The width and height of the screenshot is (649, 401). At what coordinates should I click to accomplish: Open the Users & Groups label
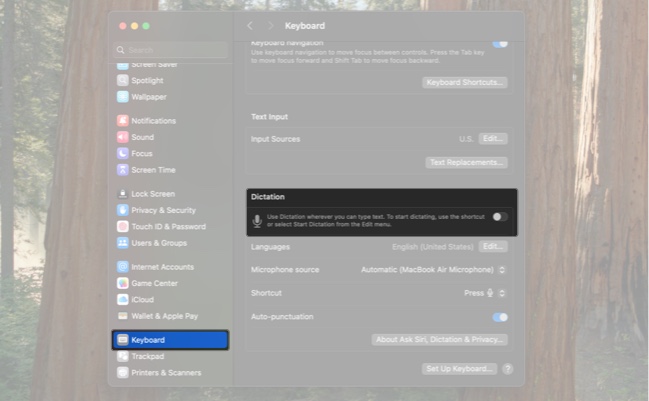tap(159, 243)
